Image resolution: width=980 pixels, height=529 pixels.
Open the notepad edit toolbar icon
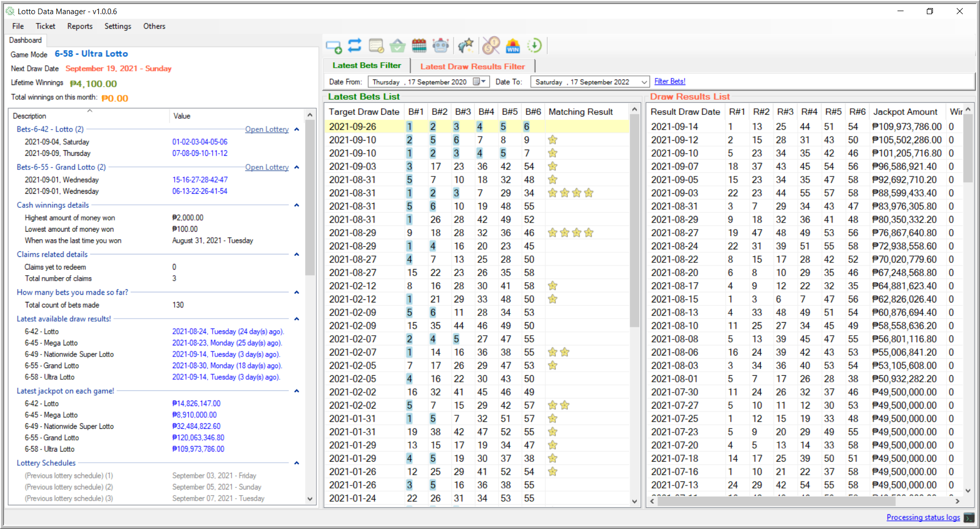point(376,46)
